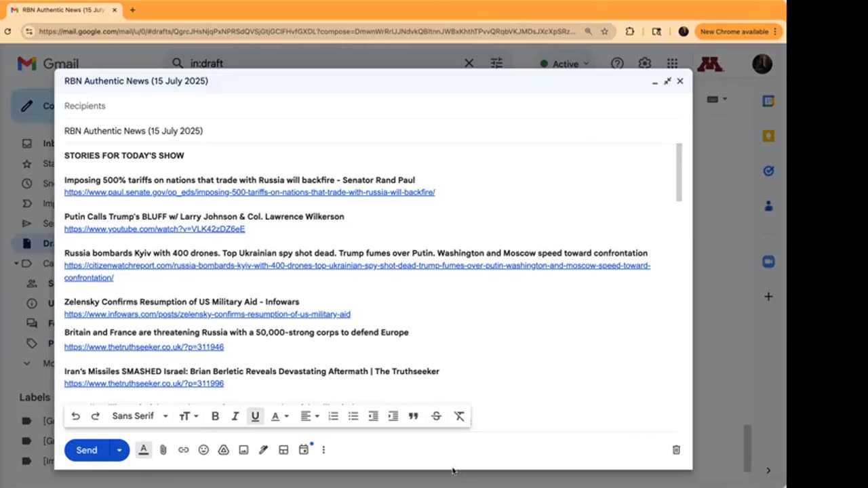Toggle italic formatting
Image resolution: width=868 pixels, height=488 pixels.
tap(235, 416)
